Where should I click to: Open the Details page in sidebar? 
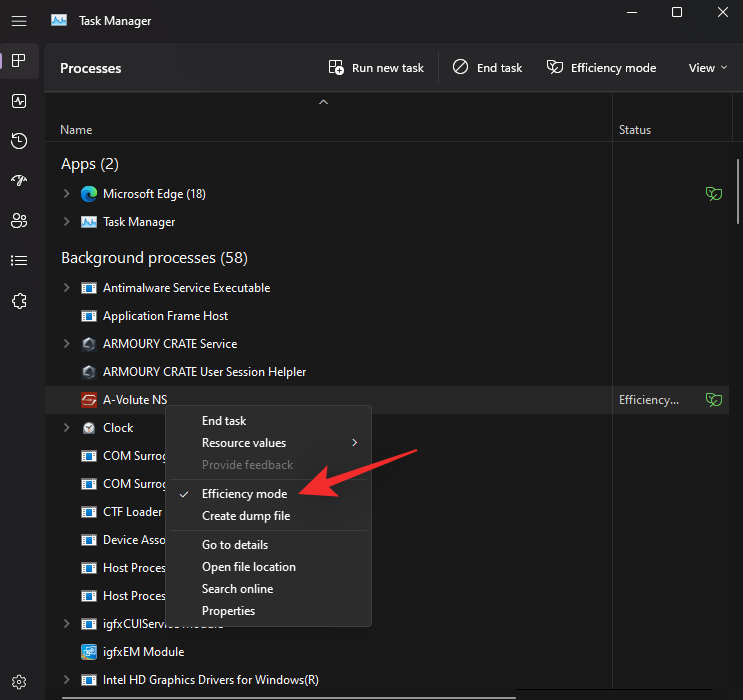pos(19,261)
